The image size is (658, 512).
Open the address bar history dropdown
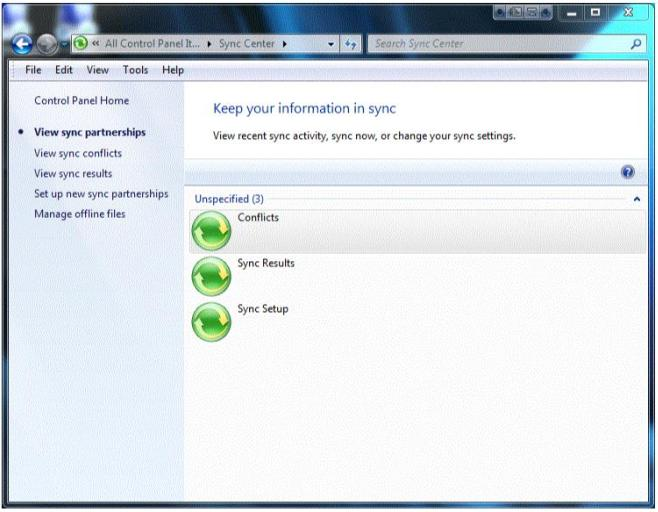click(x=331, y=45)
